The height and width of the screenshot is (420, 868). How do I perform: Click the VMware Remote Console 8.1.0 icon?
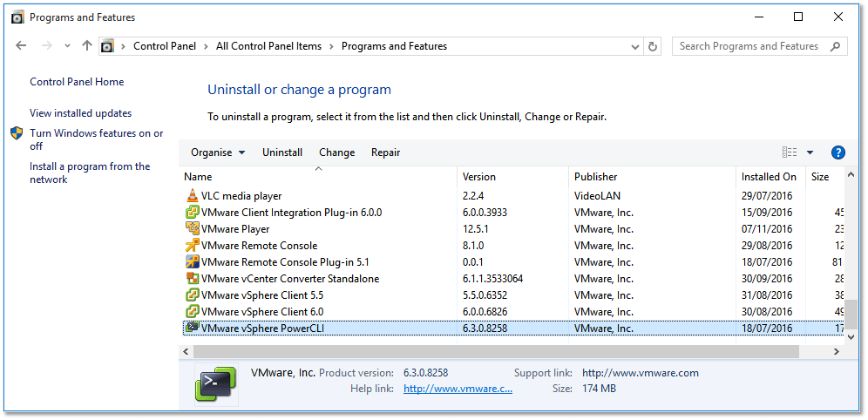pos(192,245)
